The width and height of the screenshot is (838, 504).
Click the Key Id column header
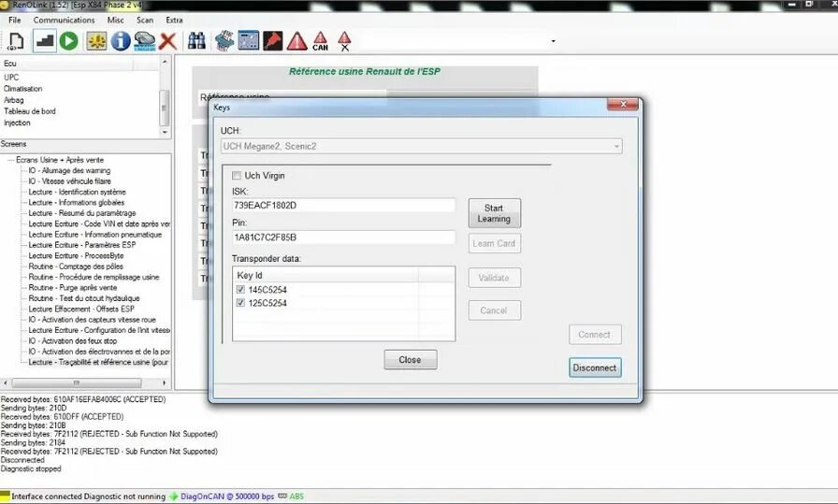(326, 275)
